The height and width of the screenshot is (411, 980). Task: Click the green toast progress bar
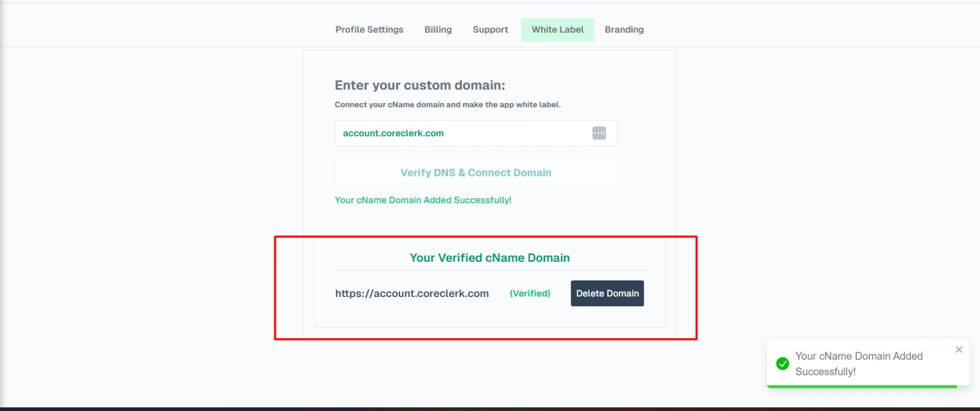pos(861,386)
